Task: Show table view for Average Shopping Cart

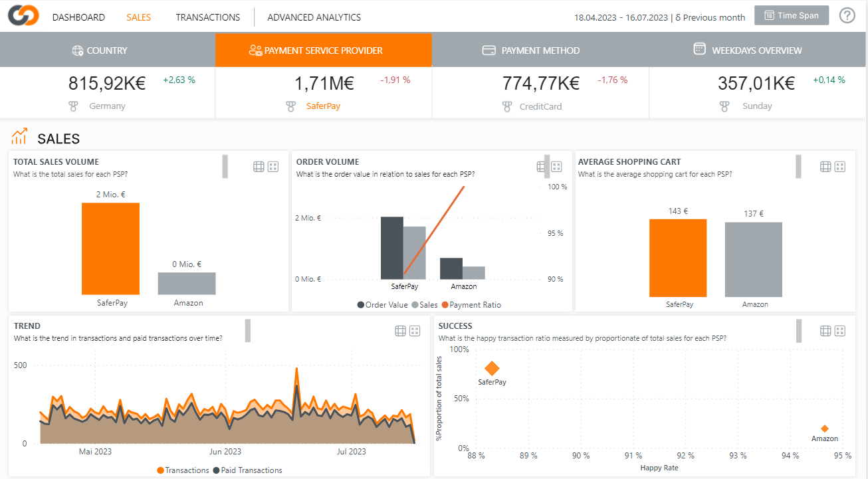Action: coord(825,167)
